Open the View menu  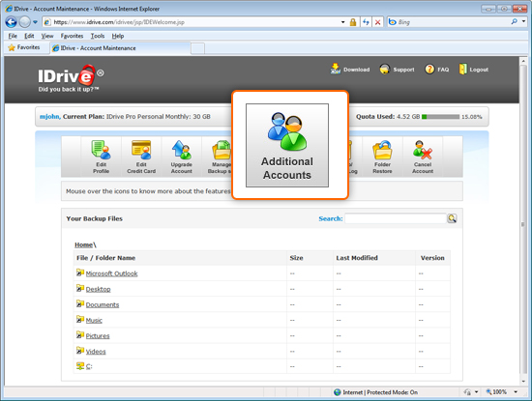pos(47,36)
